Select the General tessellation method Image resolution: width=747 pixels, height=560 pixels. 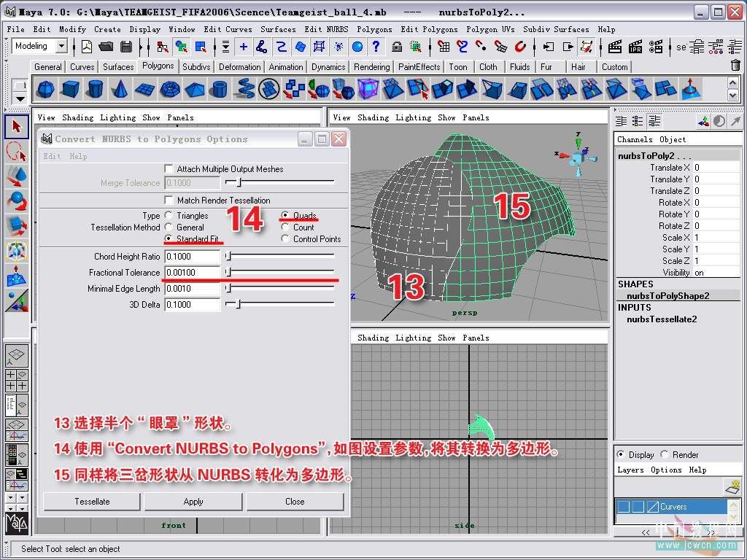click(169, 227)
